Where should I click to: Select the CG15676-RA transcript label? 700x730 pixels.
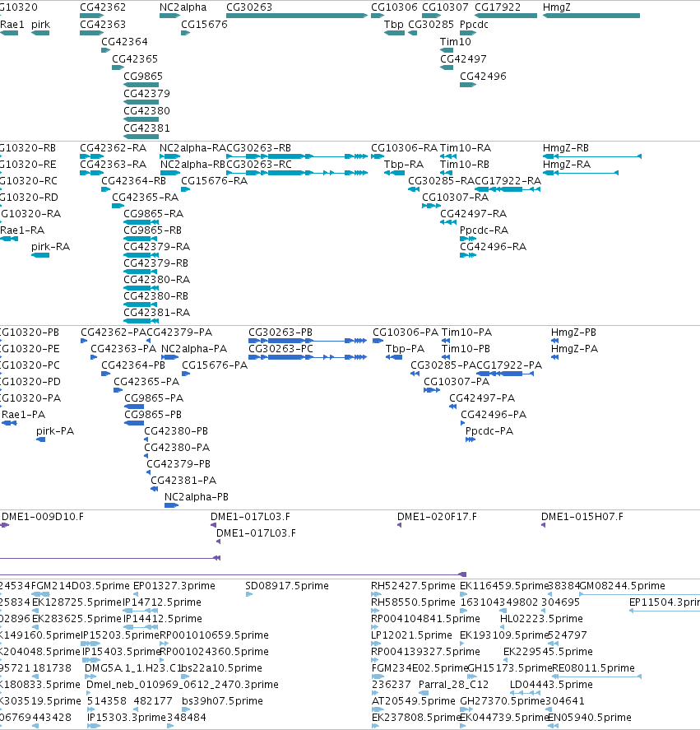click(214, 180)
